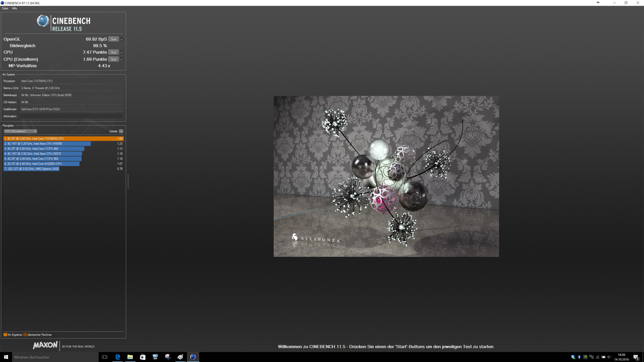Screen dimensions: 644x362
Task: Click the Kerne x GHz value field
Action: pyautogui.click(x=71, y=88)
